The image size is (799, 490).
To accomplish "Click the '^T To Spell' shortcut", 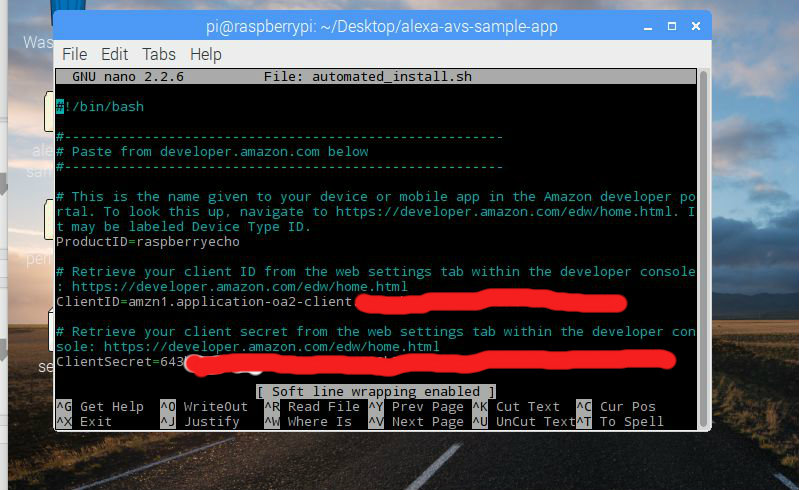I will [x=620, y=422].
